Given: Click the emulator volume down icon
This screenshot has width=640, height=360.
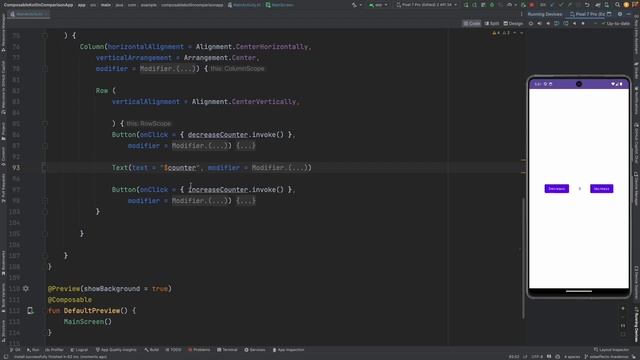Looking at the screenshot, I should [x=548, y=24].
